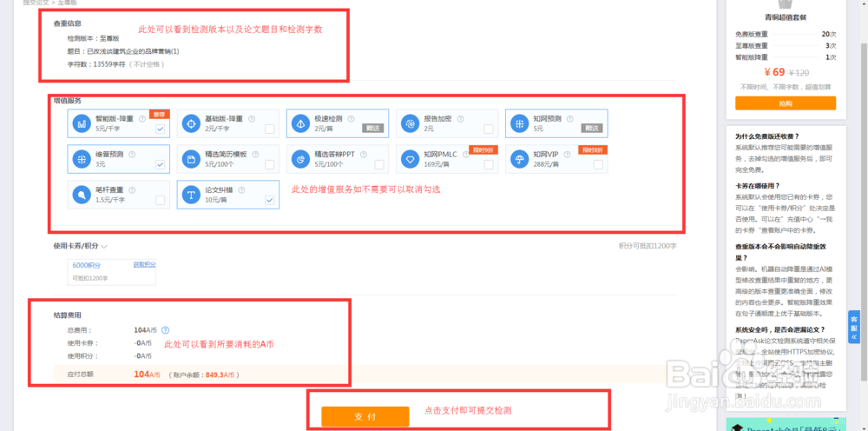
Task: Click the 论文纠错 T icon
Action: (x=191, y=195)
